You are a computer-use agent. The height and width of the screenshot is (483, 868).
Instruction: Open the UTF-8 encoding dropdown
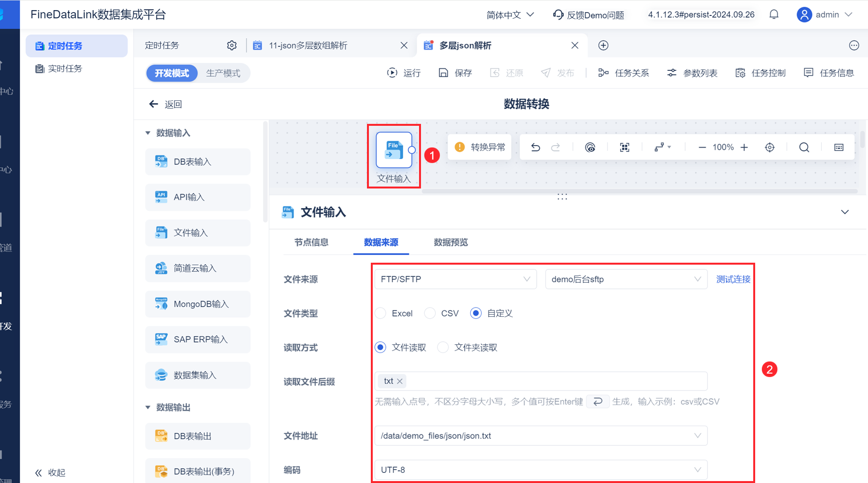541,470
